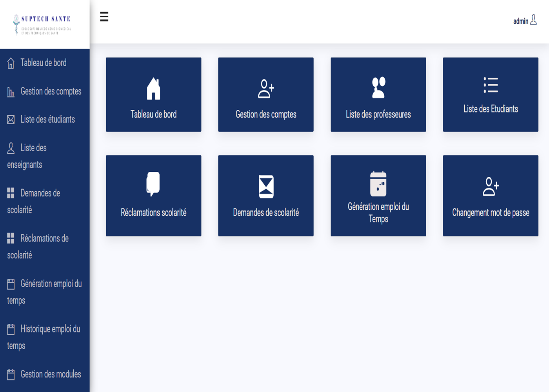This screenshot has width=549, height=392.
Task: Select Gestion des comptes in the sidebar
Action: point(51,91)
